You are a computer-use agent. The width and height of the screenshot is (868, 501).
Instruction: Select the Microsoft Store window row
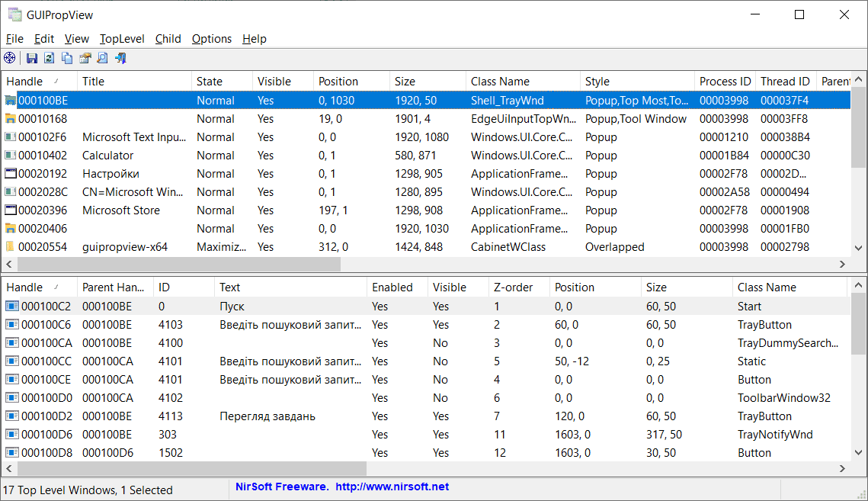pyautogui.click(x=120, y=210)
